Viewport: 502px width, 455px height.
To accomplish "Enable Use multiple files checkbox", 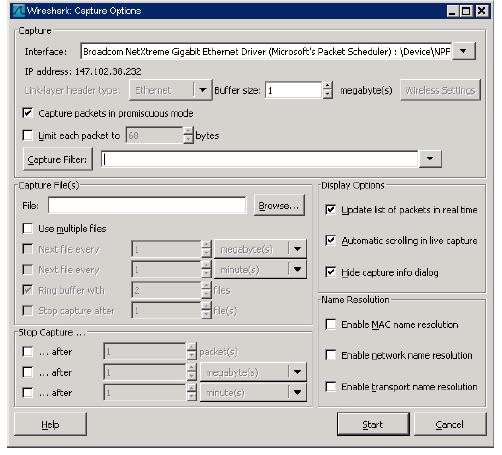I will pyautogui.click(x=28, y=228).
